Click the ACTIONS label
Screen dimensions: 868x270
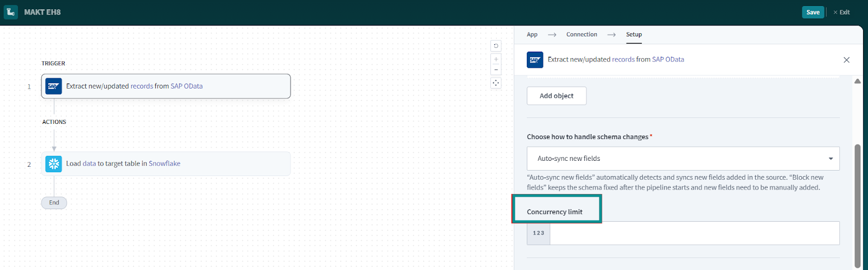click(x=54, y=122)
